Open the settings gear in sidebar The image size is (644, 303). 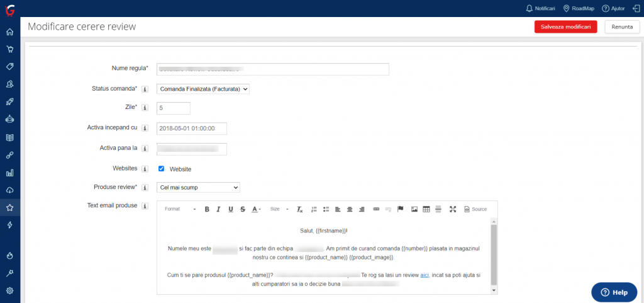tap(10, 290)
